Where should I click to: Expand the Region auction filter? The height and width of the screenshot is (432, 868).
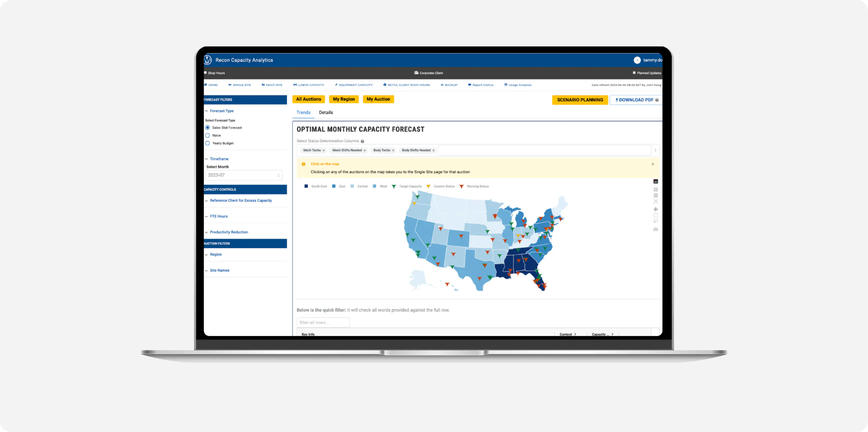tap(213, 255)
